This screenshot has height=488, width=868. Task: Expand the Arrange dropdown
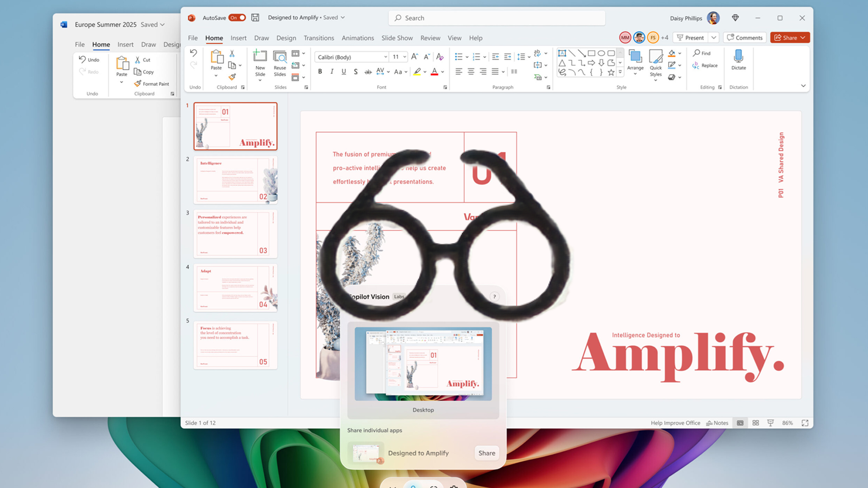pyautogui.click(x=635, y=74)
